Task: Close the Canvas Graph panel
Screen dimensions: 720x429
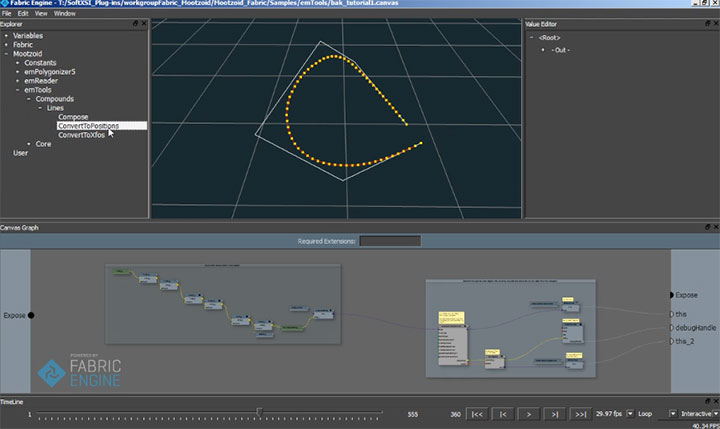Action: point(716,227)
